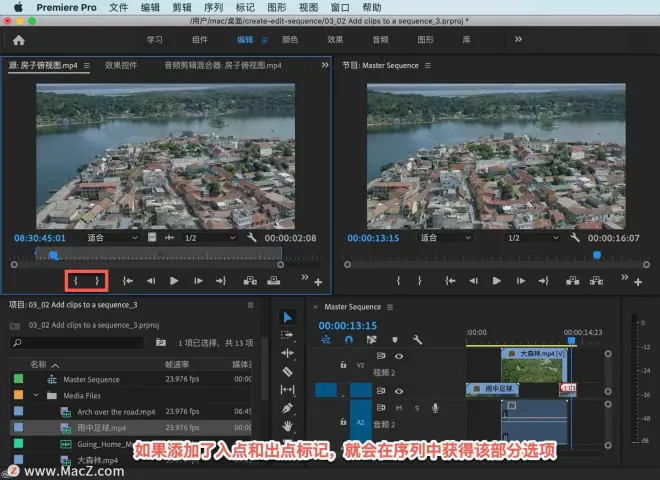Click Program monitor playhead marker
The image size is (660, 480).
pyautogui.click(x=597, y=255)
